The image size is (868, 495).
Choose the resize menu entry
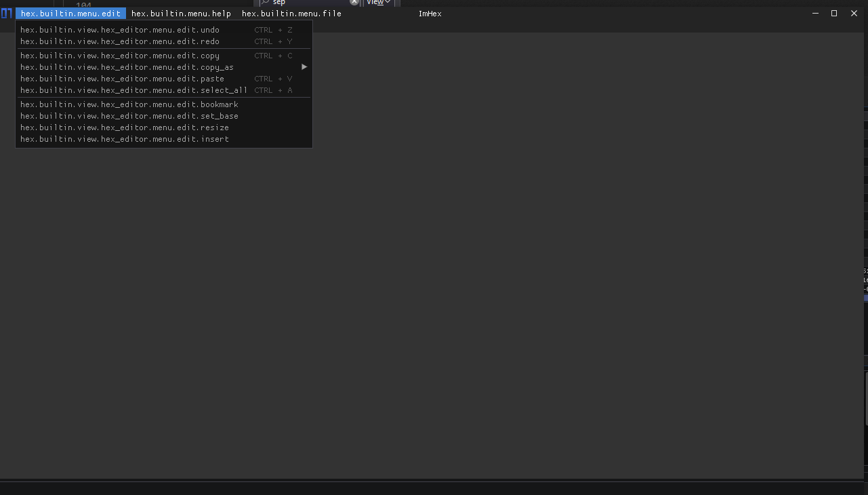coord(124,127)
